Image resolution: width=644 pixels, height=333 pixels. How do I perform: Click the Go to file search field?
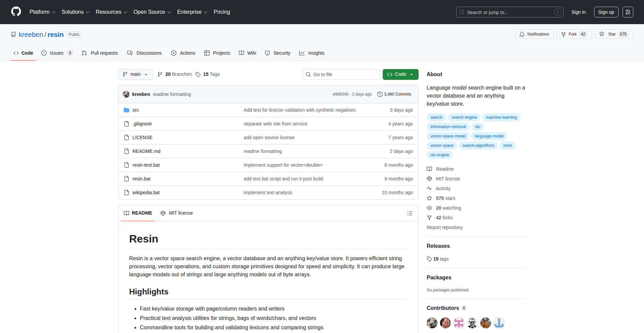tap(341, 74)
